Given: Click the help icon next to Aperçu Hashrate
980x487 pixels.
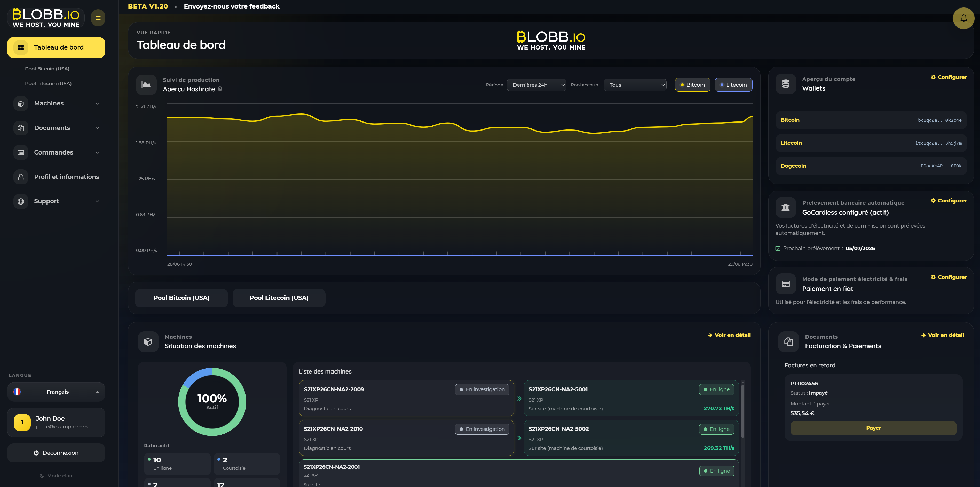Looking at the screenshot, I should click(x=220, y=89).
